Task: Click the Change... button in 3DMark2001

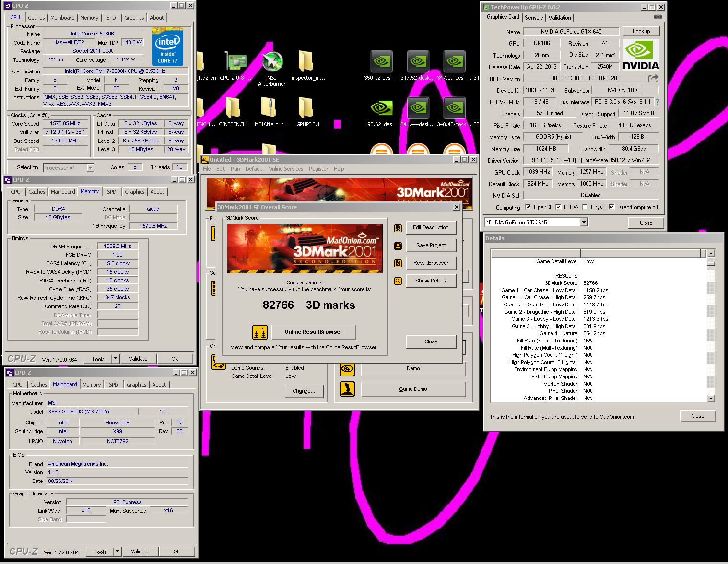Action: 304,391
